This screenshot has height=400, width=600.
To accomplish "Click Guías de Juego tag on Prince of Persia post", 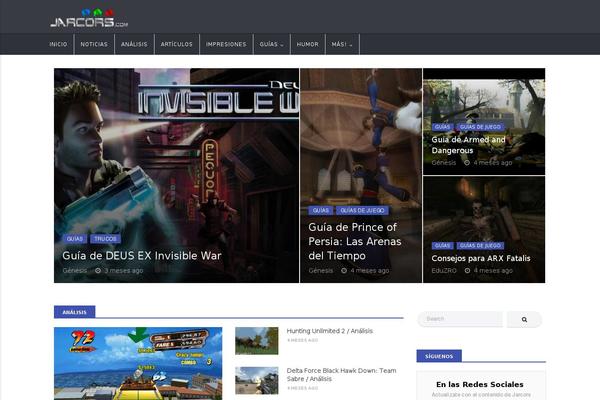I will pyautogui.click(x=362, y=211).
